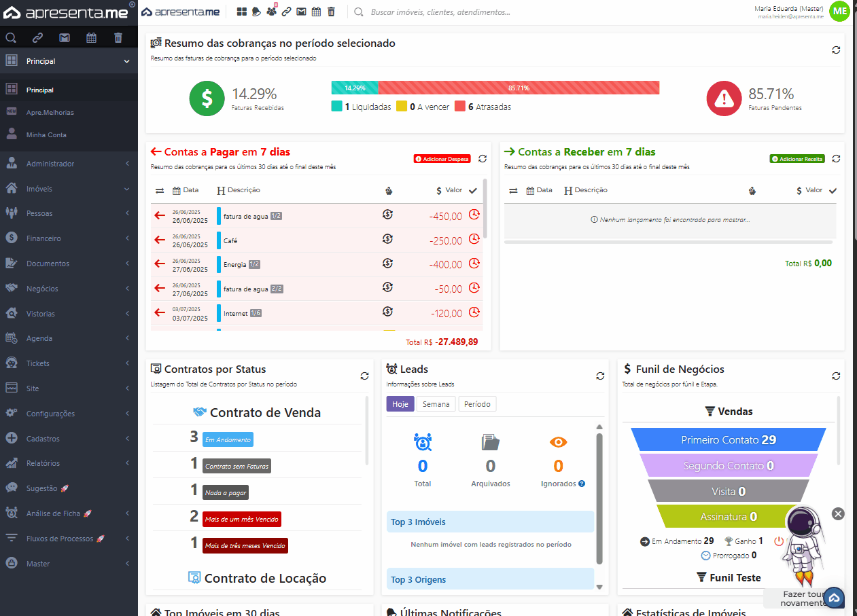Select the Hoje filter in Leads

click(x=400, y=404)
